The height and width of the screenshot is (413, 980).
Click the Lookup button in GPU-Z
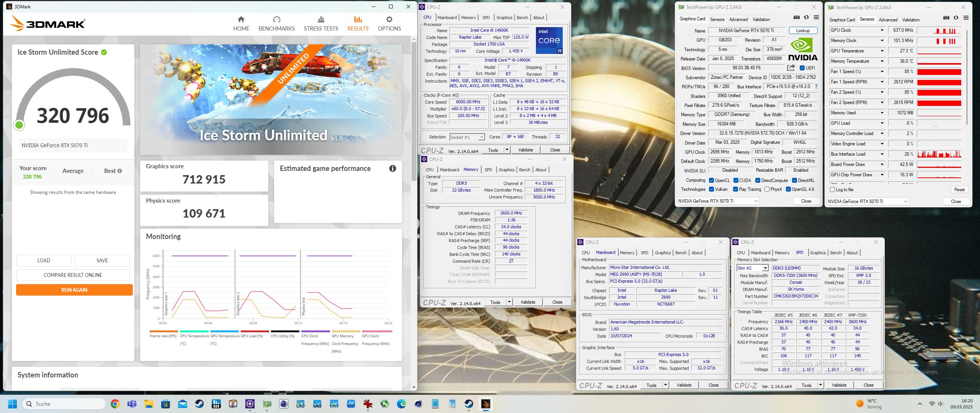tap(803, 31)
